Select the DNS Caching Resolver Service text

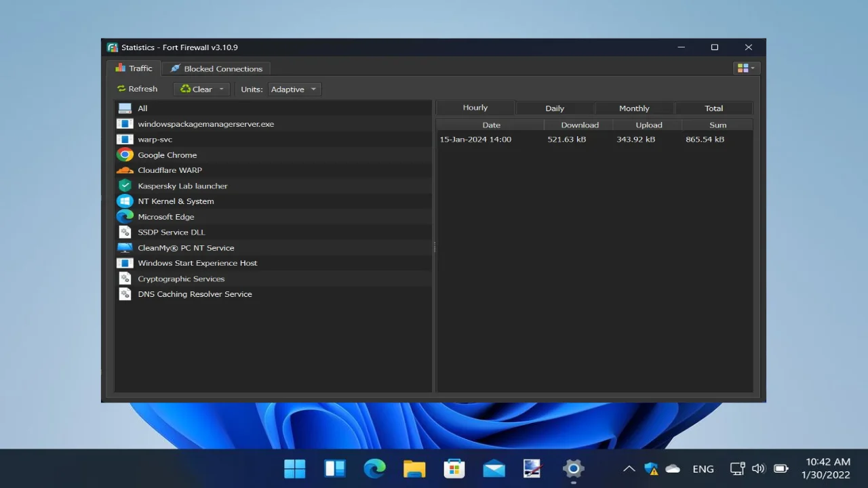coord(195,294)
